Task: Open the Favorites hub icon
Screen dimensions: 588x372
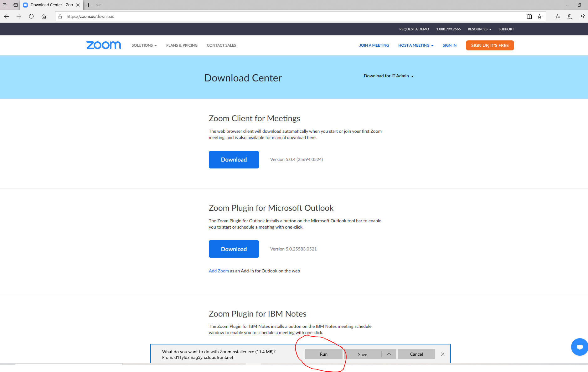Action: click(x=558, y=16)
